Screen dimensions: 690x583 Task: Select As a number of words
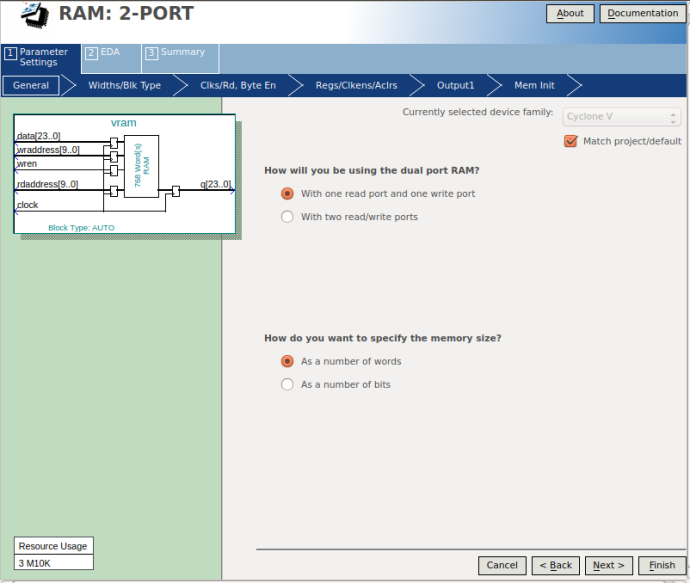[287, 361]
